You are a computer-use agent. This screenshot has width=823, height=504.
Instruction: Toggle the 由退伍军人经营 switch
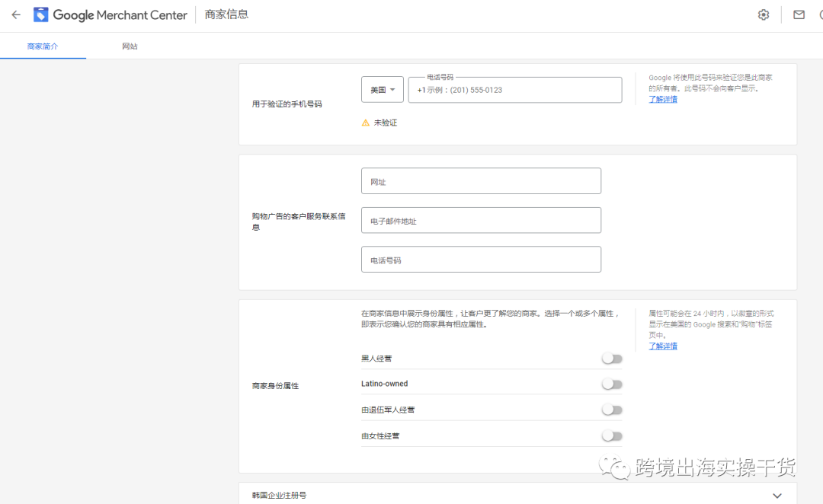pos(611,409)
